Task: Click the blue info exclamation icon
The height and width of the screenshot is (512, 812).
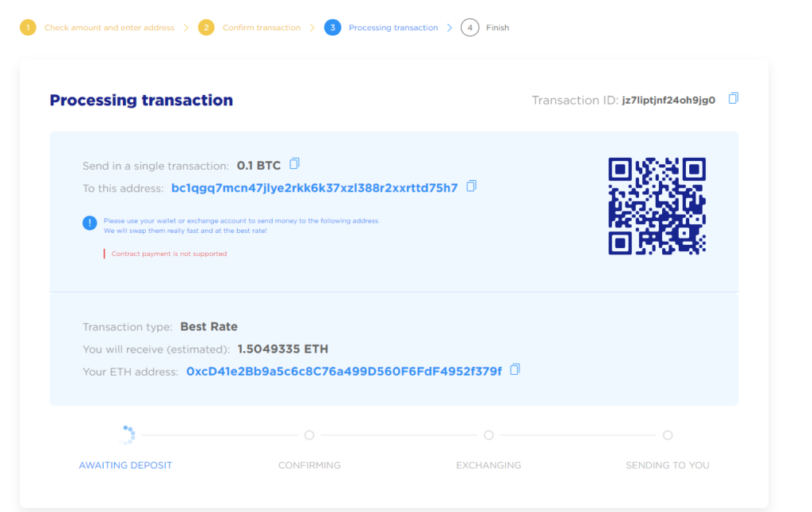Action: (90, 224)
